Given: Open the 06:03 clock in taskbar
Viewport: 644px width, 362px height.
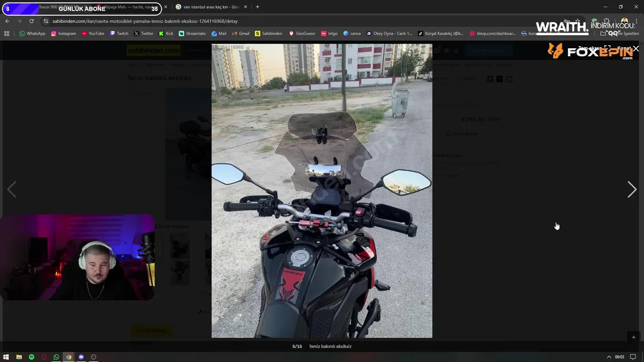Looking at the screenshot, I should tap(619, 357).
